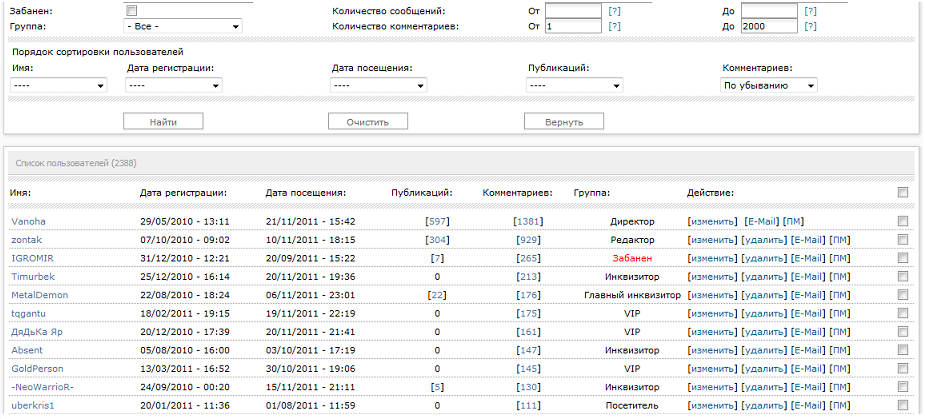Click the Найти button
Viewport: 925px width, 419px height.
pyautogui.click(x=163, y=121)
